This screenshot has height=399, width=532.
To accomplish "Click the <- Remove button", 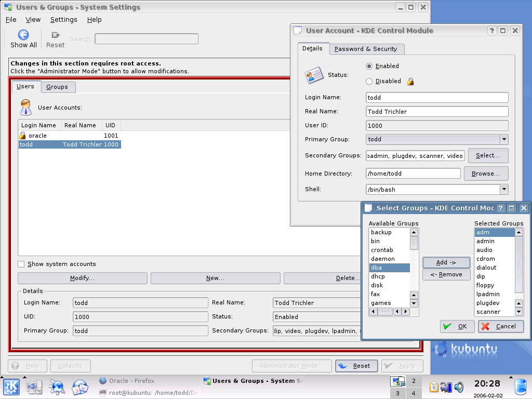I will tap(446, 274).
